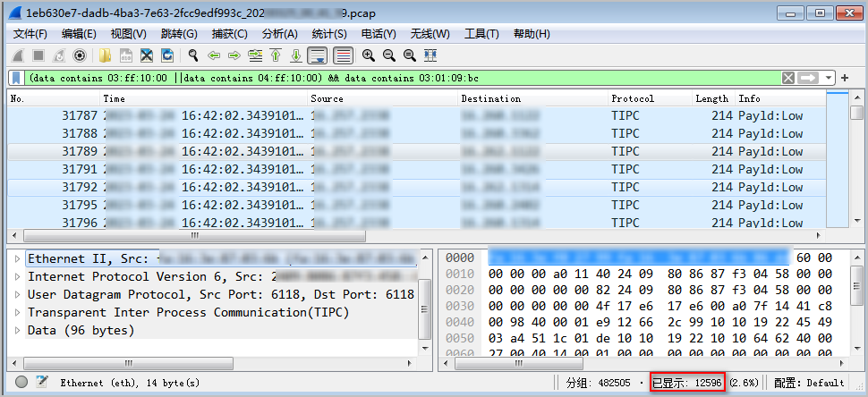Sort by the Protocol column header
The width and height of the screenshot is (868, 397).
click(651, 98)
